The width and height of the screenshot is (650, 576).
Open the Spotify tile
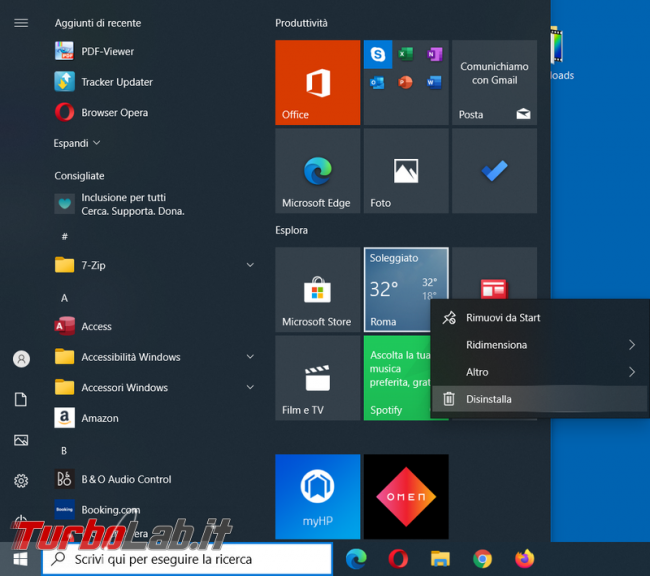(397, 378)
